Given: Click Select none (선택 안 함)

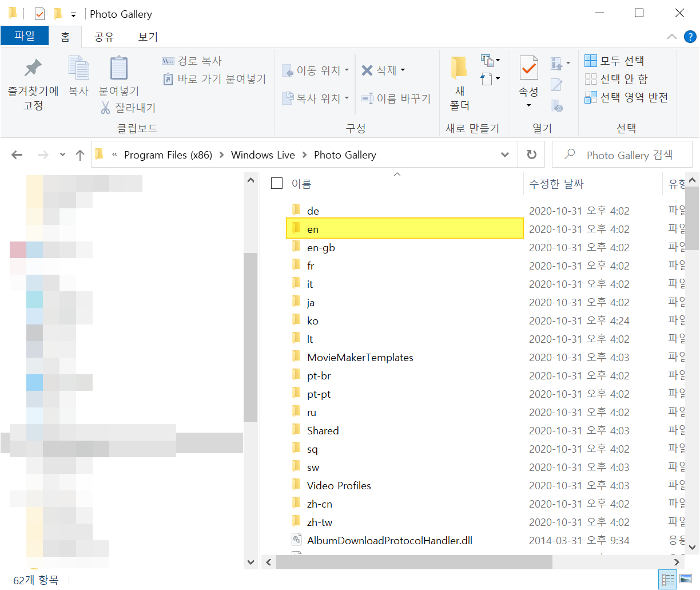Looking at the screenshot, I should 616,79.
